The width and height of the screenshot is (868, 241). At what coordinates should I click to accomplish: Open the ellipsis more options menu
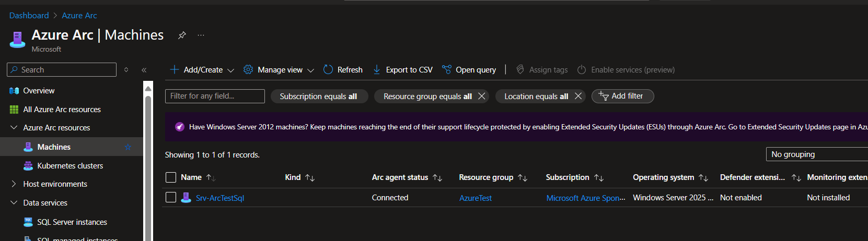coord(201,35)
